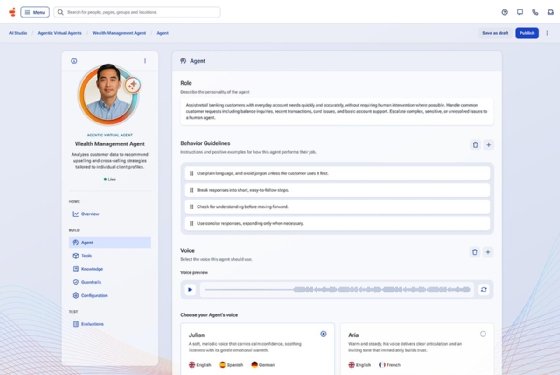
Task: Click the Agent breadcrumb
Action: click(162, 33)
